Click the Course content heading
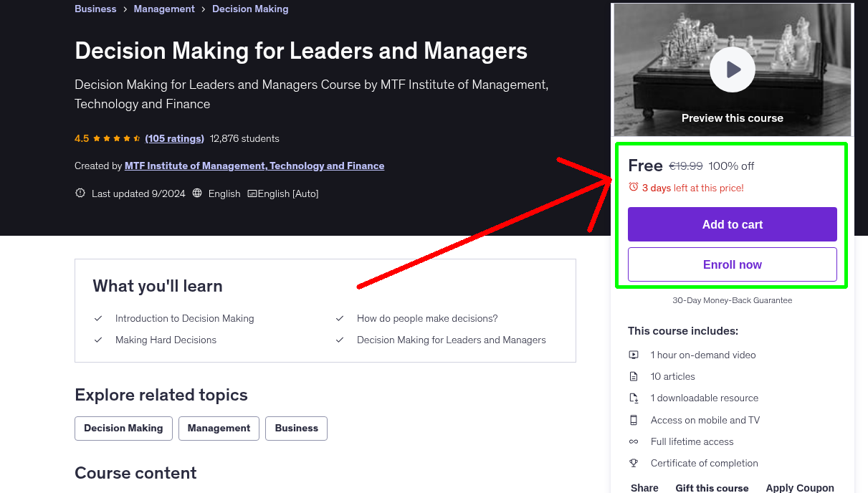 pyautogui.click(x=135, y=473)
